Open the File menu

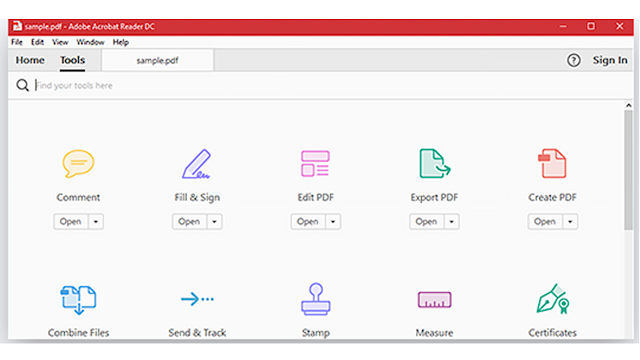click(17, 42)
